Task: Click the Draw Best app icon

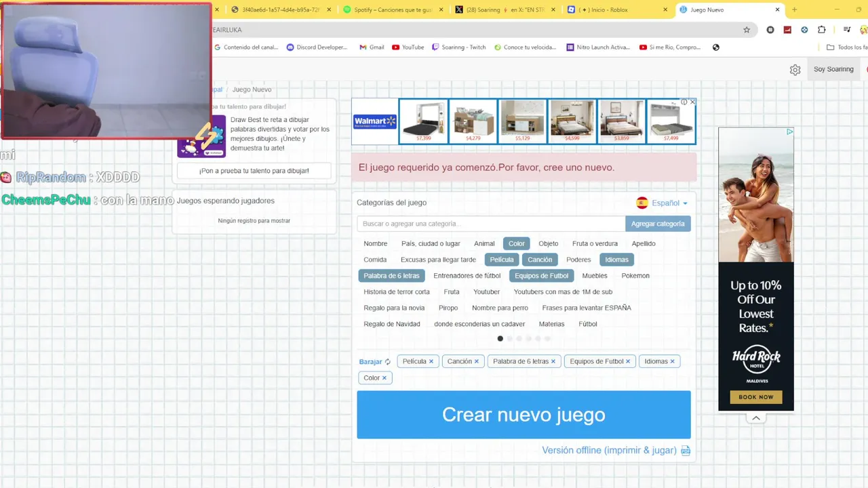Action: [x=201, y=136]
